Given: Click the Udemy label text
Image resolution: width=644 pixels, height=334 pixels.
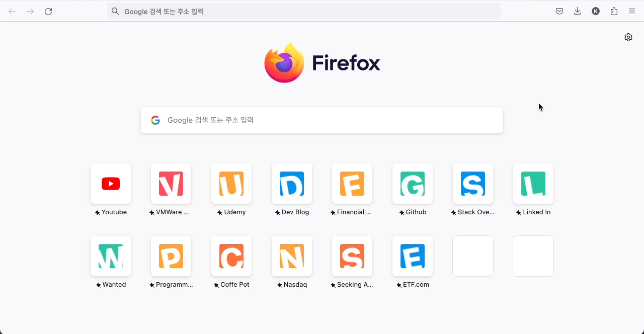Looking at the screenshot, I should 235,212.
